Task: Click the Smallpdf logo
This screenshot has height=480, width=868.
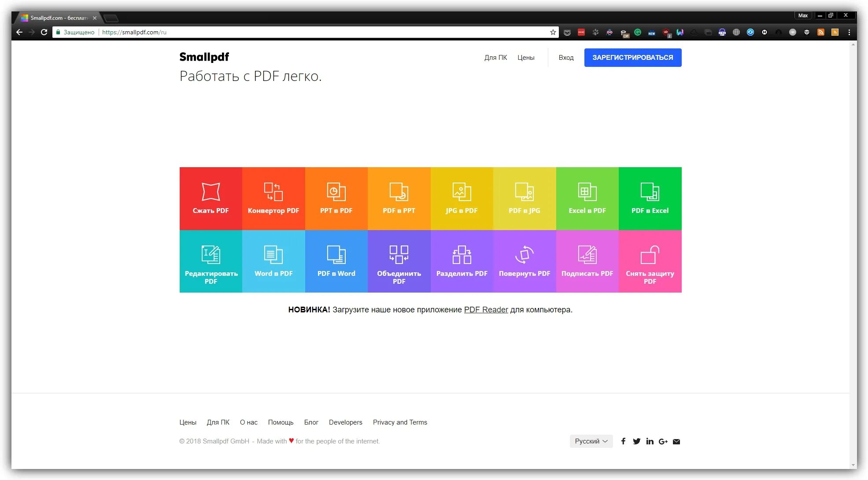Action: tap(204, 57)
